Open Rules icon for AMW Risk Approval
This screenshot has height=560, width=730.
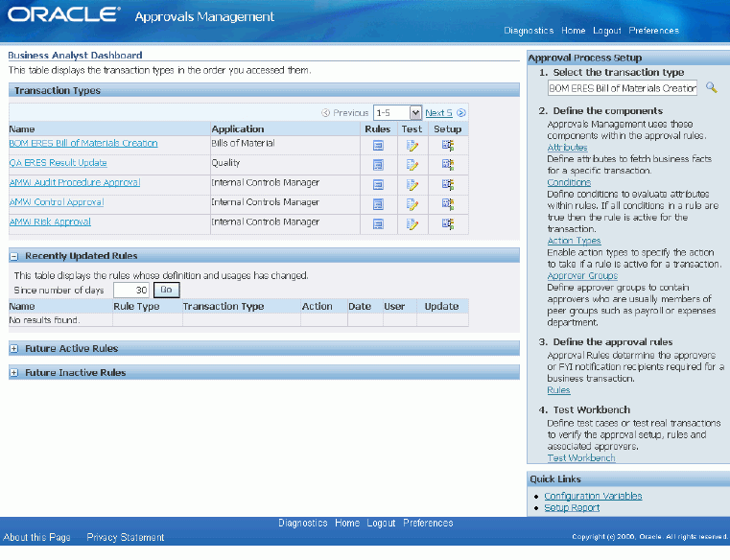coord(378,224)
